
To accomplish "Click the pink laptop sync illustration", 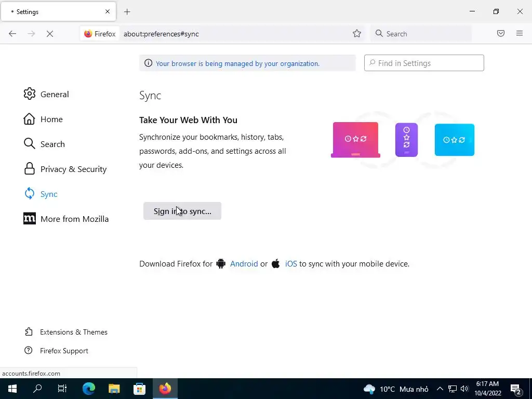I will click(355, 140).
